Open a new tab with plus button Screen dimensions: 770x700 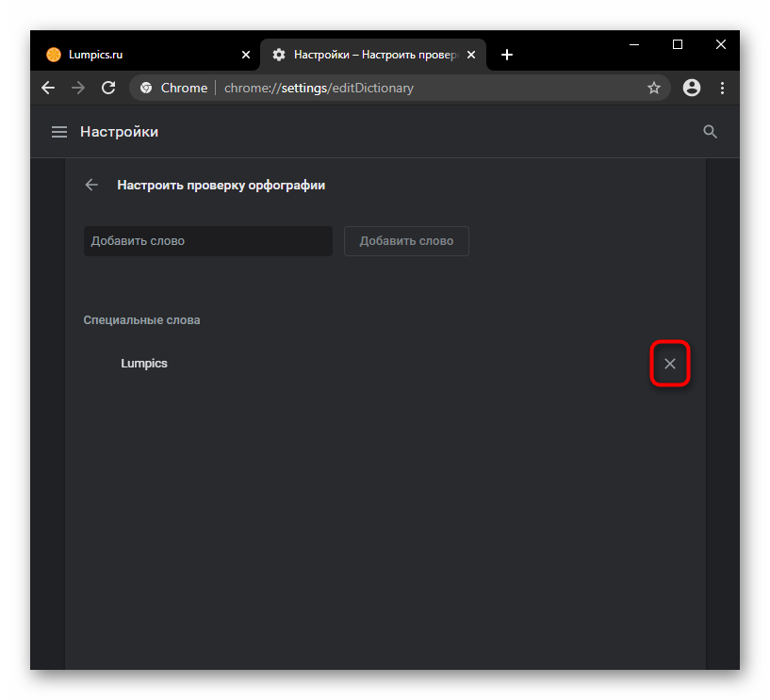click(507, 55)
